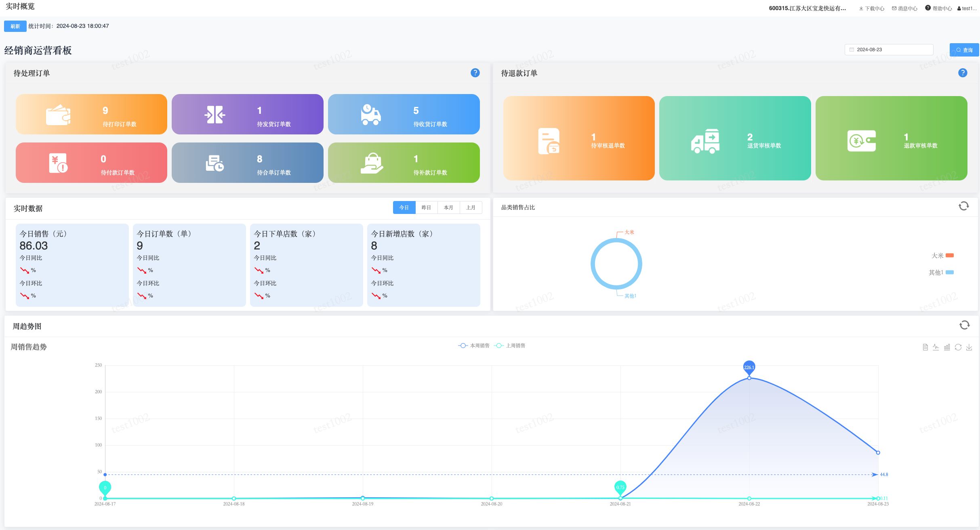Expand the test1 user account menu

click(967, 8)
